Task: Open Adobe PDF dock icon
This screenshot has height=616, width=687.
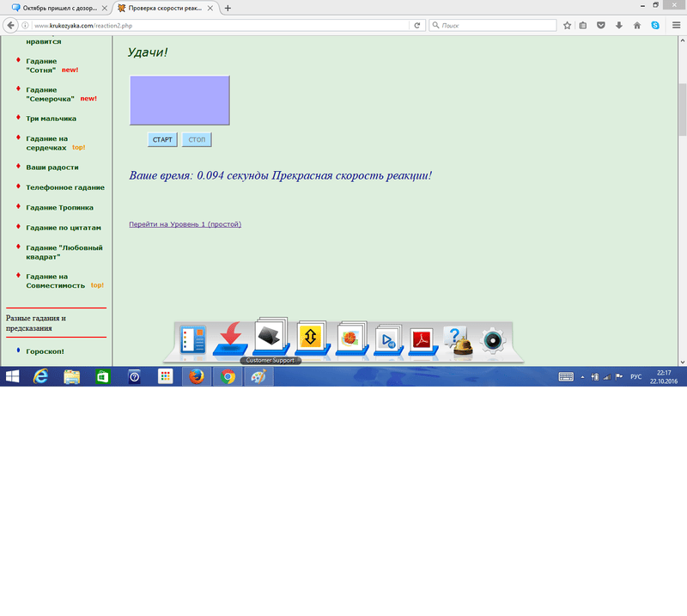Action: [x=423, y=341]
